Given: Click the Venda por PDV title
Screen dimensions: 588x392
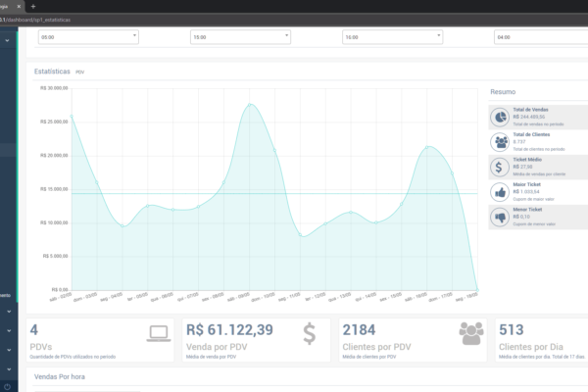Looking at the screenshot, I should (x=217, y=347).
